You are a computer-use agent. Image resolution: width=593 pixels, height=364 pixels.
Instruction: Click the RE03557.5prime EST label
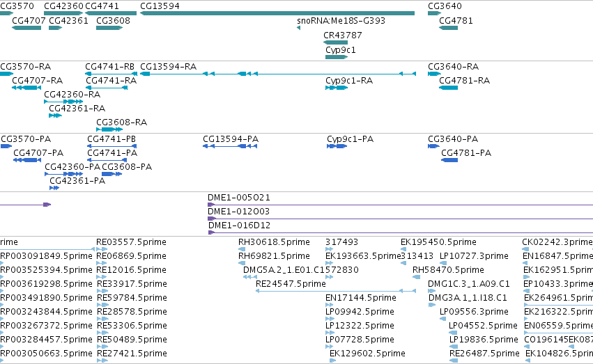(131, 242)
